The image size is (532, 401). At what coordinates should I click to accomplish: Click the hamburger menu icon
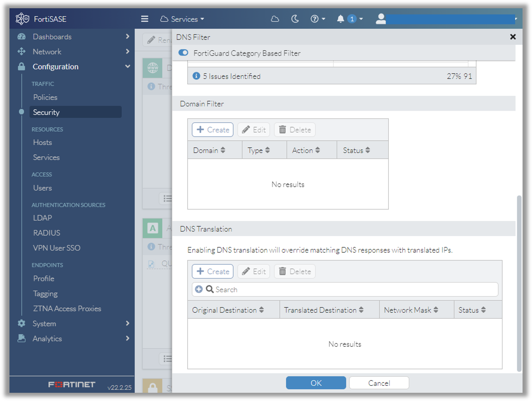coord(144,19)
